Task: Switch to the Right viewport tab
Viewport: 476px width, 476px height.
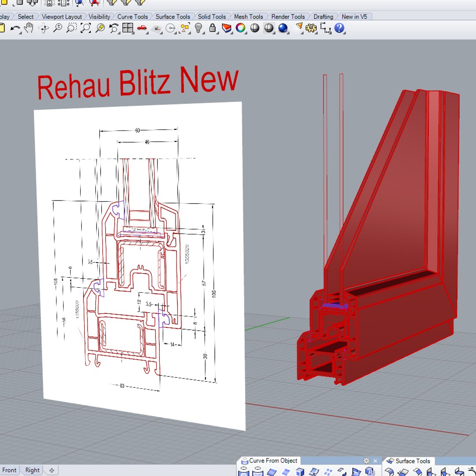Action: pos(32,470)
